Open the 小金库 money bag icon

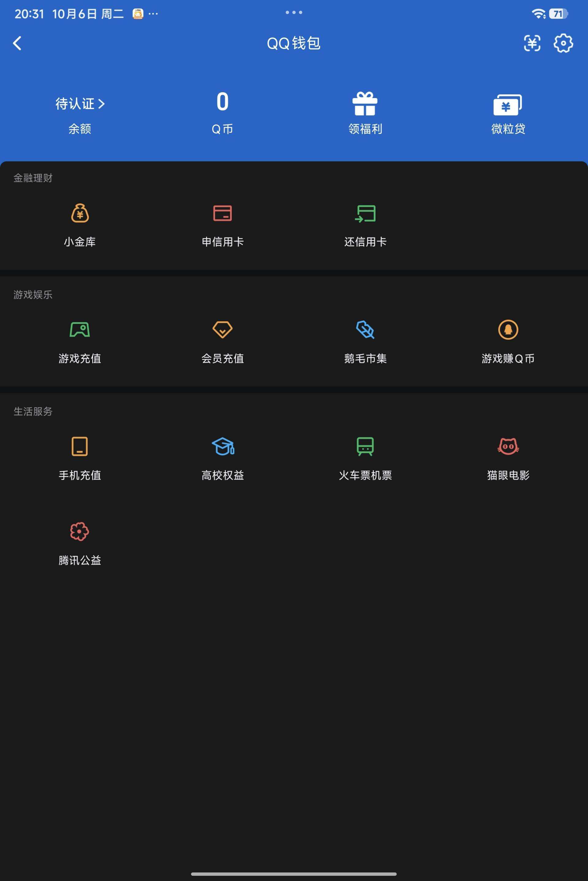[80, 213]
